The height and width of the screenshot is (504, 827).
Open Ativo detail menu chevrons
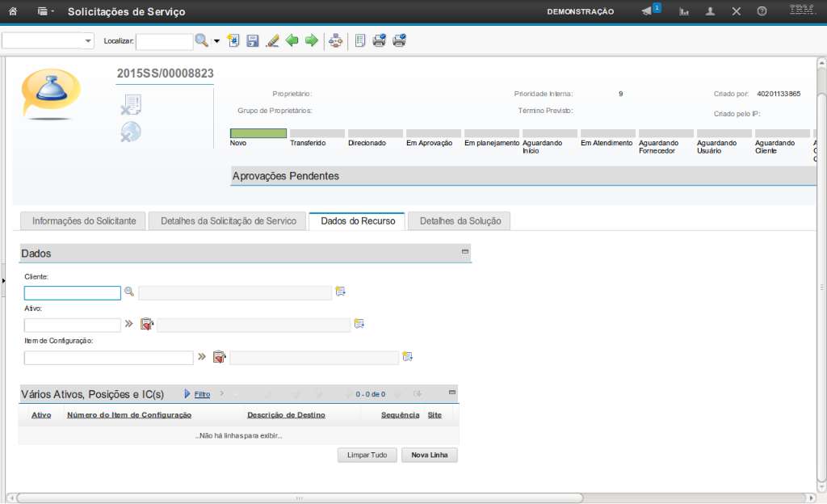(128, 324)
